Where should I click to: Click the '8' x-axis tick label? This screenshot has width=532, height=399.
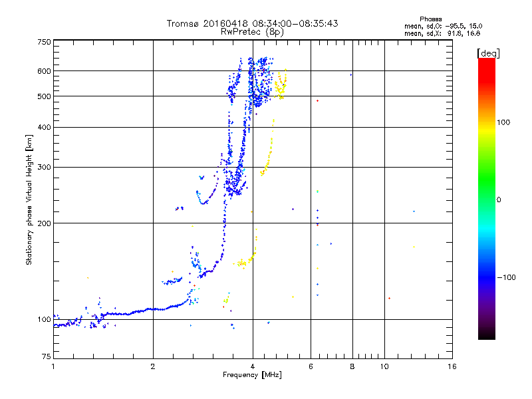click(352, 366)
